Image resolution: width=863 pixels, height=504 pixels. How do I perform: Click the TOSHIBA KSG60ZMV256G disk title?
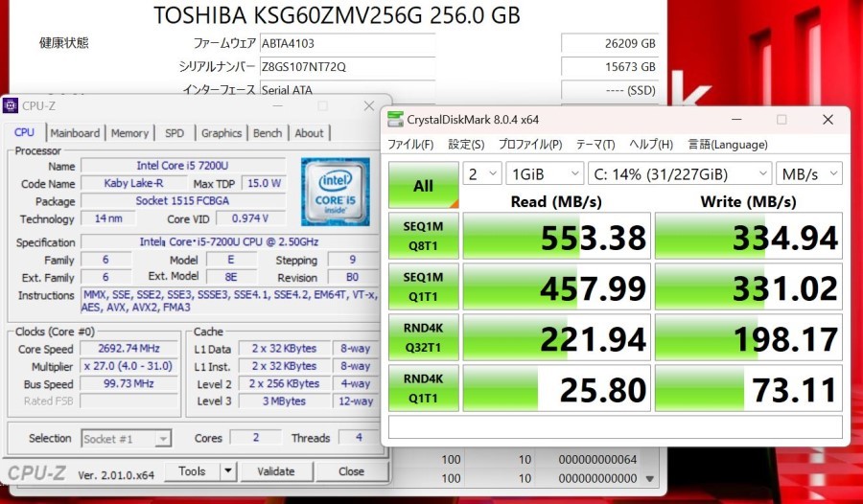click(x=337, y=15)
